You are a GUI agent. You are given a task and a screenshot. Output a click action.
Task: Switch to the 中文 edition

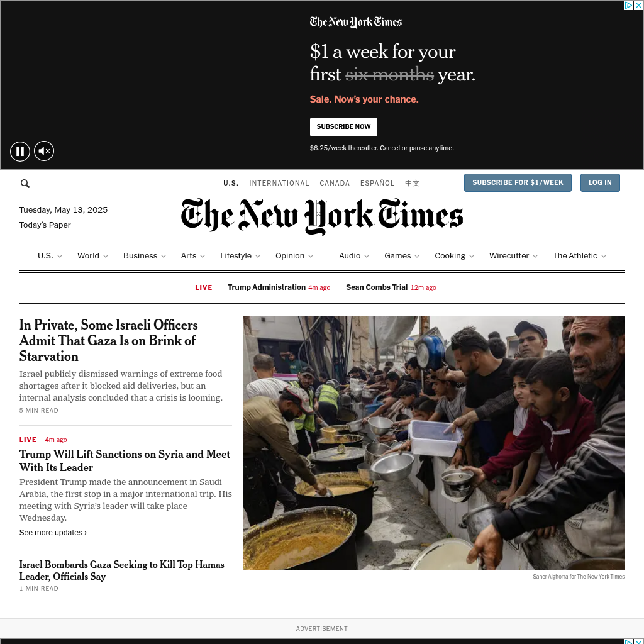click(x=412, y=183)
